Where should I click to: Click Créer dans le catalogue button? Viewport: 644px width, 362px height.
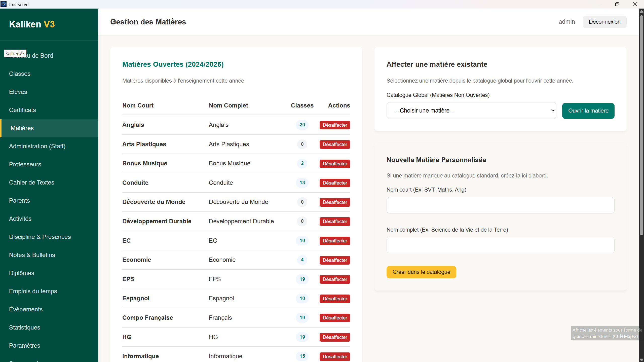tap(421, 272)
